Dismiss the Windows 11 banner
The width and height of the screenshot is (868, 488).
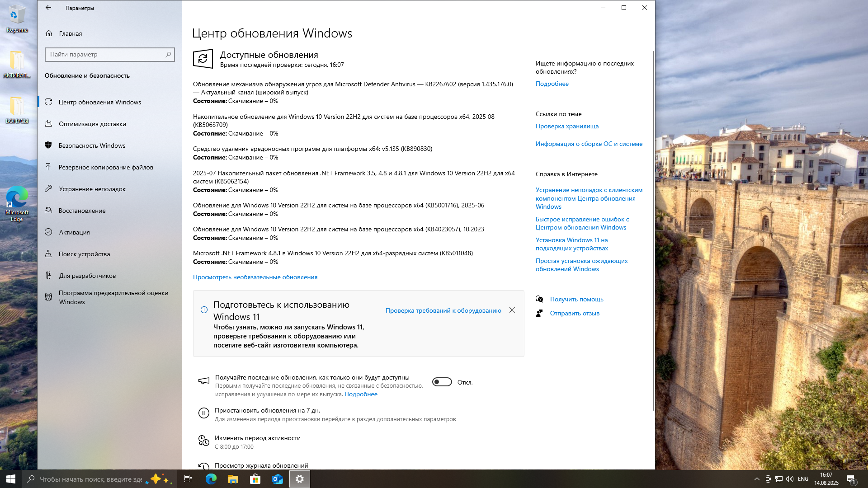pos(512,310)
